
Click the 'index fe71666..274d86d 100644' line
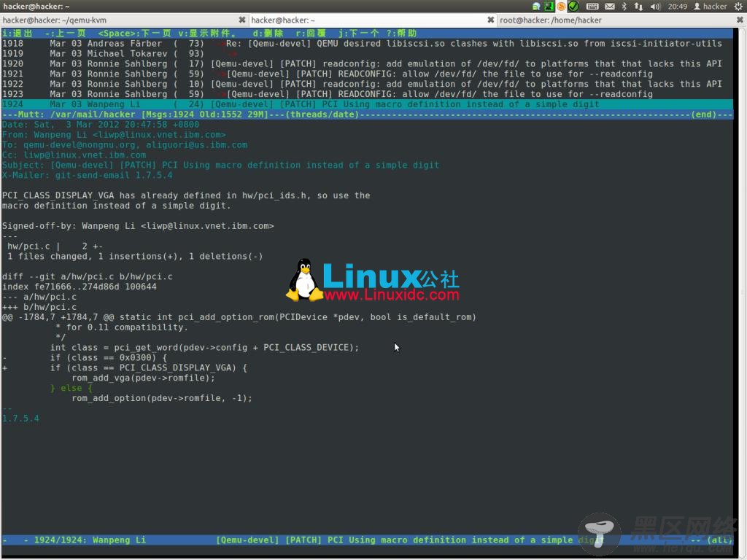(x=79, y=287)
